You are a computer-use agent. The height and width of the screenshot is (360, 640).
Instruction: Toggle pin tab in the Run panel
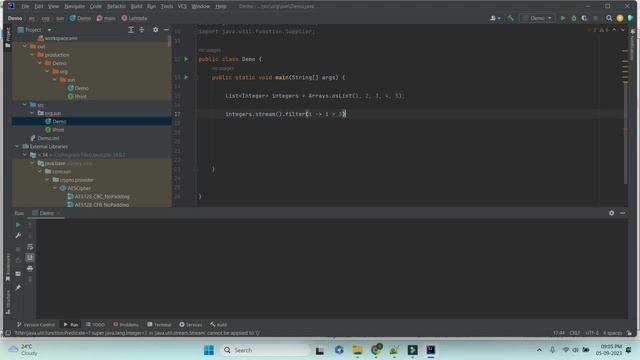pos(18,288)
